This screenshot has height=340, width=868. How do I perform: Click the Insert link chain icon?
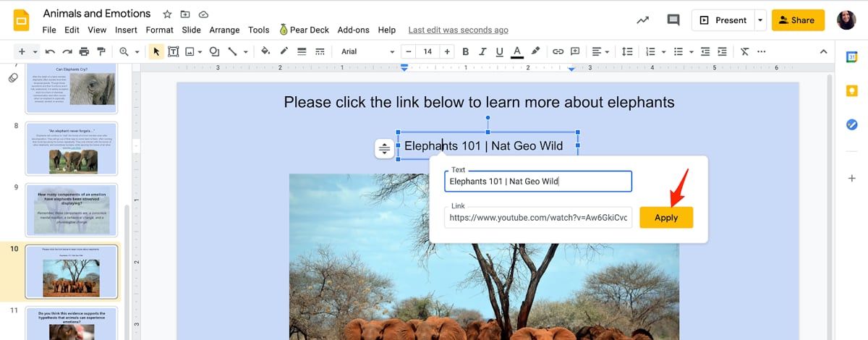[558, 51]
